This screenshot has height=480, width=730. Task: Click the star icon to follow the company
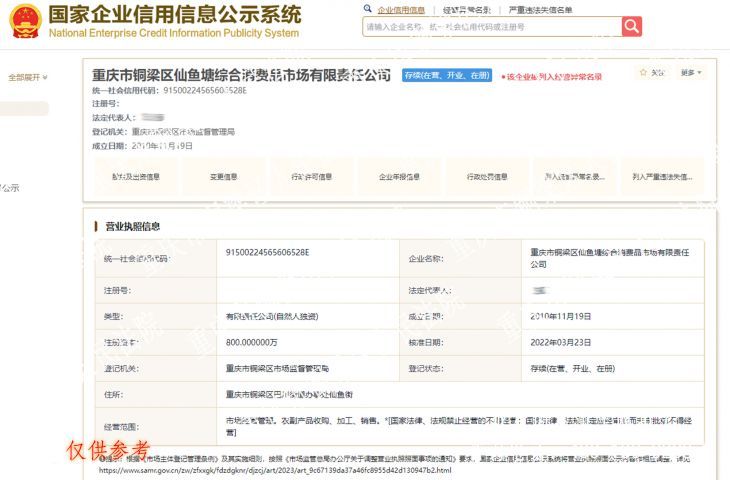tap(643, 73)
